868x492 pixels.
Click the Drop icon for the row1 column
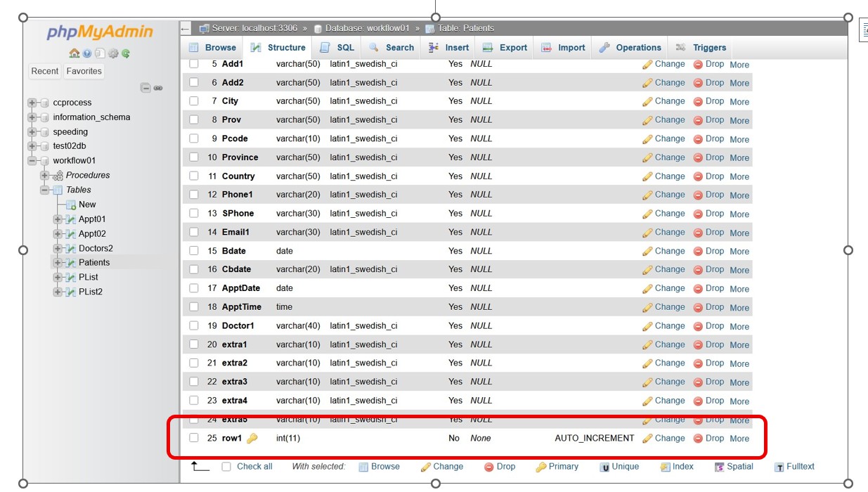(x=698, y=438)
